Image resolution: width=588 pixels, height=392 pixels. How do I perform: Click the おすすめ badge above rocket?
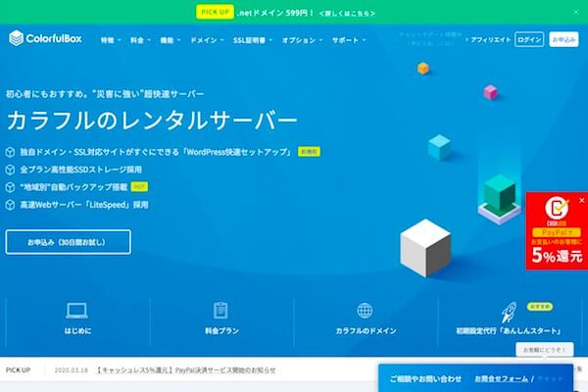pos(540,307)
